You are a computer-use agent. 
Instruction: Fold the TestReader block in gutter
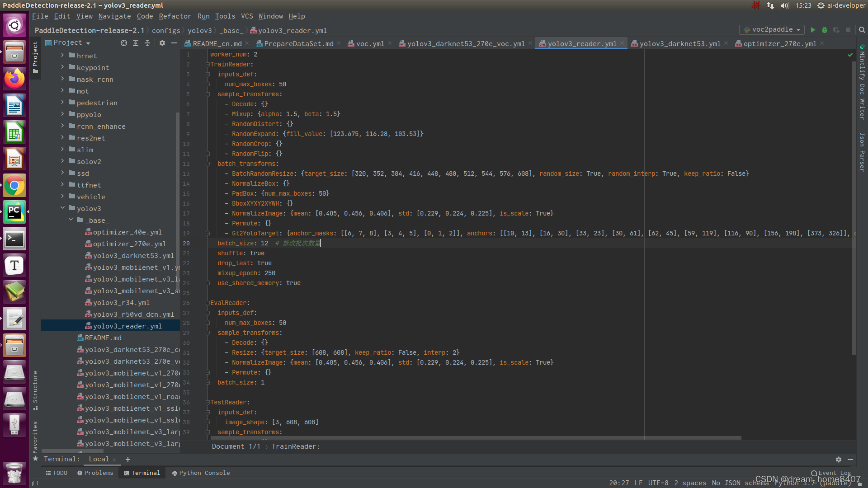coord(208,403)
